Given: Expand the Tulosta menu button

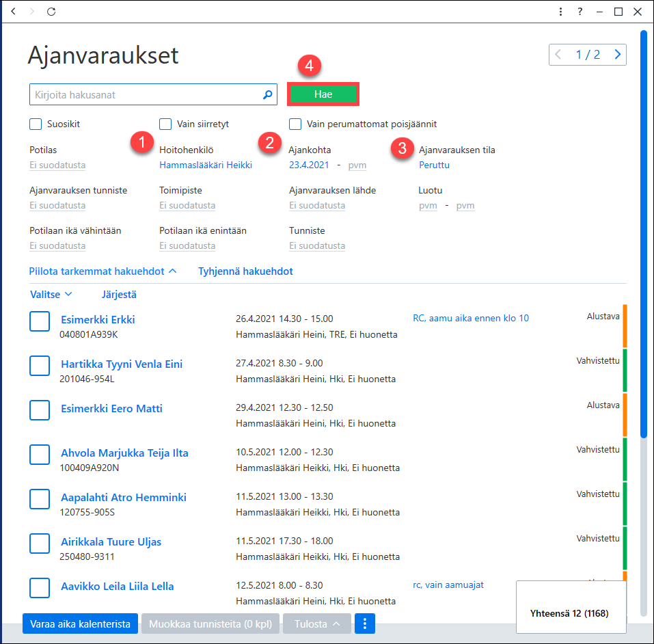Looking at the screenshot, I should [x=316, y=623].
